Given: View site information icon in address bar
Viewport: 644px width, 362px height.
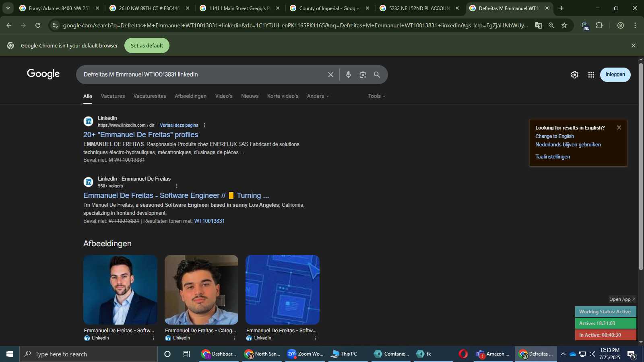Looking at the screenshot, I should (55, 25).
